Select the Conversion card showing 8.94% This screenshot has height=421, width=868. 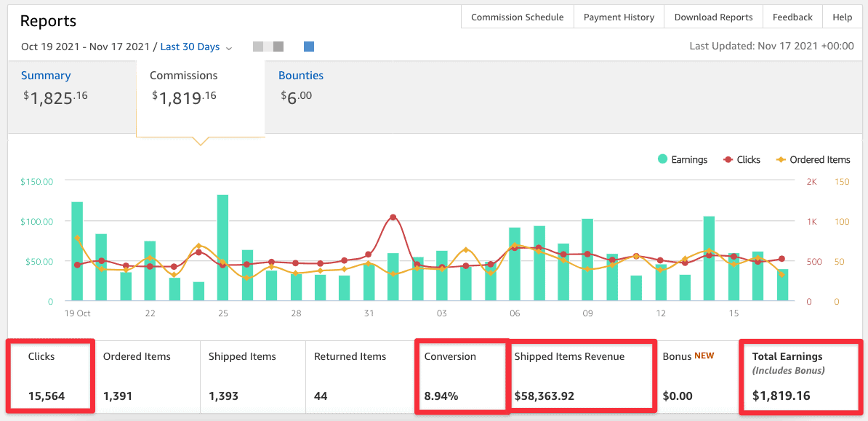coord(462,376)
